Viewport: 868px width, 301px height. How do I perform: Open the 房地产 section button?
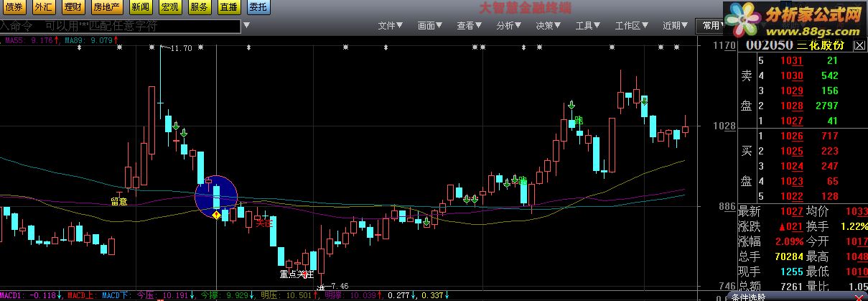pos(106,8)
